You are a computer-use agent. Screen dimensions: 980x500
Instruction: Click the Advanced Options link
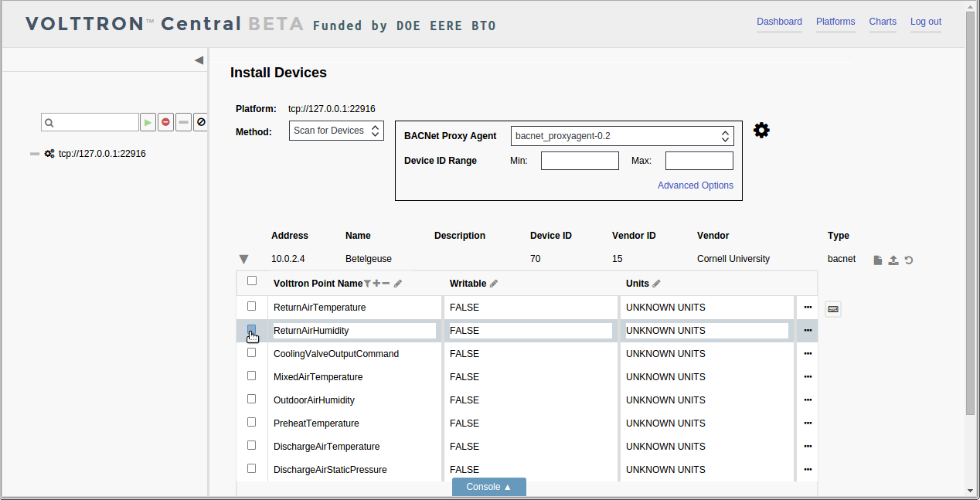pos(696,185)
